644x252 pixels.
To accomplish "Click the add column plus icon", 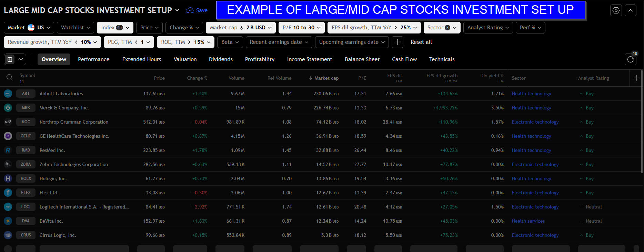I will point(636,78).
